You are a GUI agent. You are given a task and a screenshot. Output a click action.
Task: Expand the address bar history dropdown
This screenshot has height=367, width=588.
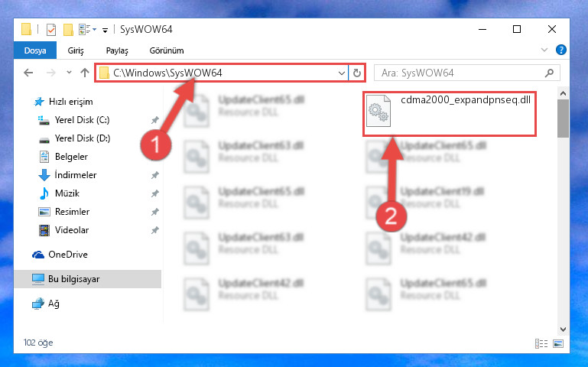tap(341, 73)
